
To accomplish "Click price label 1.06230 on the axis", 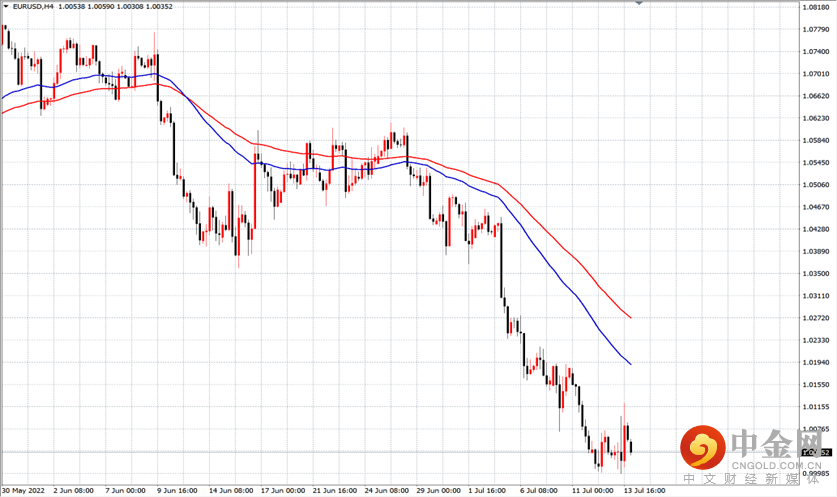I will click(816, 118).
